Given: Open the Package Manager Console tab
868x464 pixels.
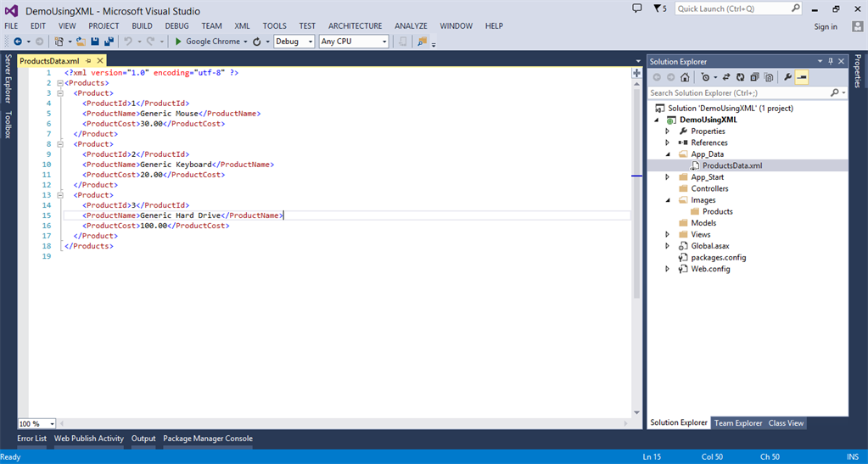Looking at the screenshot, I should (207, 439).
